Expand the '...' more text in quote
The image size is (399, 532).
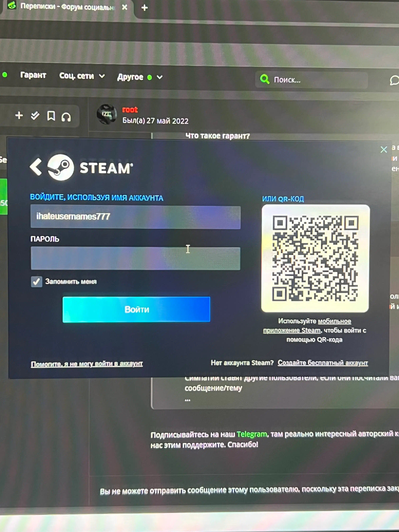[x=188, y=400]
